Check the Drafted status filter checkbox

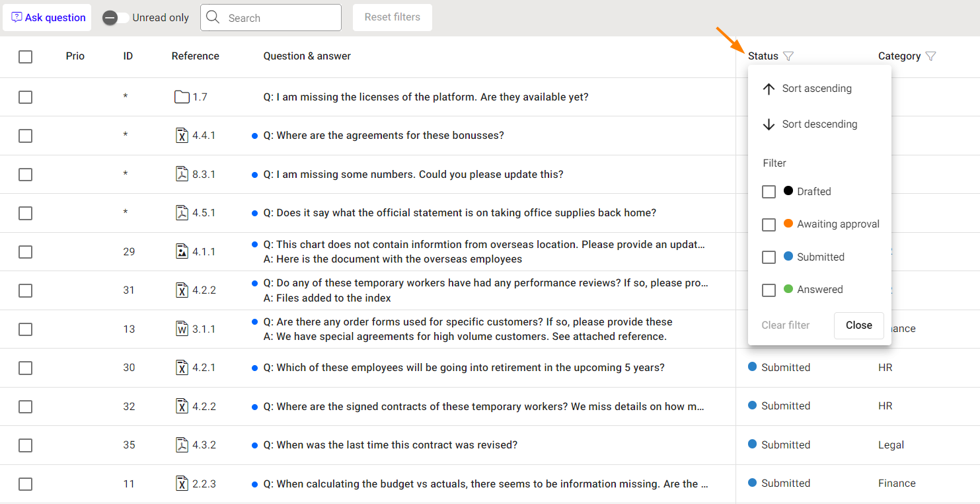coord(769,192)
